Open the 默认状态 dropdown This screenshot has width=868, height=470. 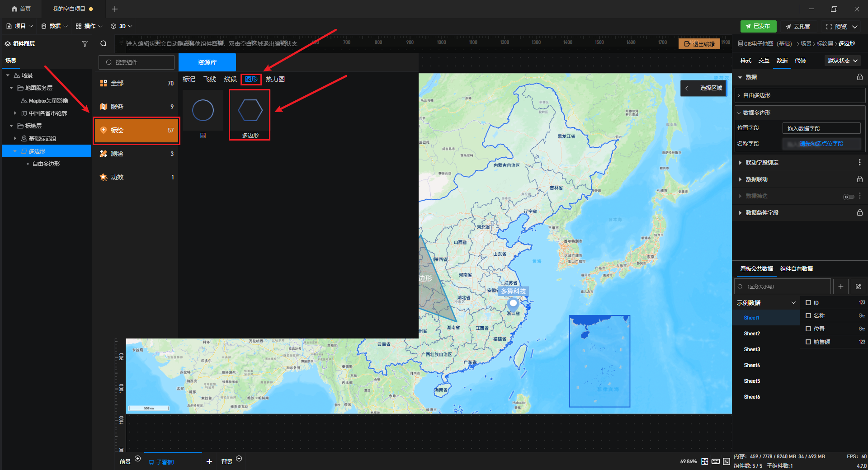(843, 61)
